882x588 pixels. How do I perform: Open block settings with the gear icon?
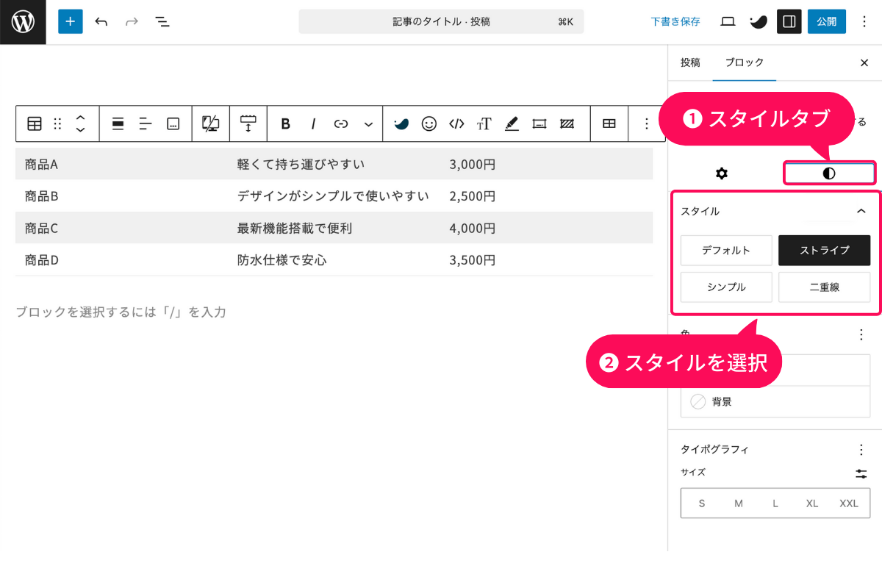click(x=722, y=173)
